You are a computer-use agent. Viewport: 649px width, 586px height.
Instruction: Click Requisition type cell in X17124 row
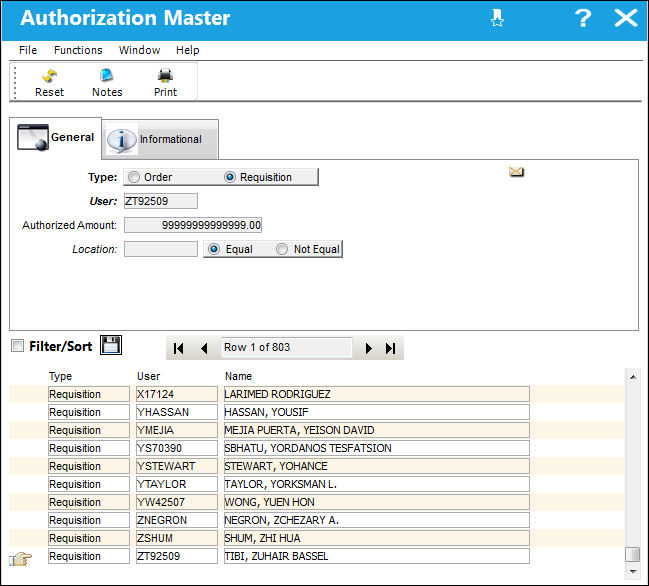click(x=89, y=394)
